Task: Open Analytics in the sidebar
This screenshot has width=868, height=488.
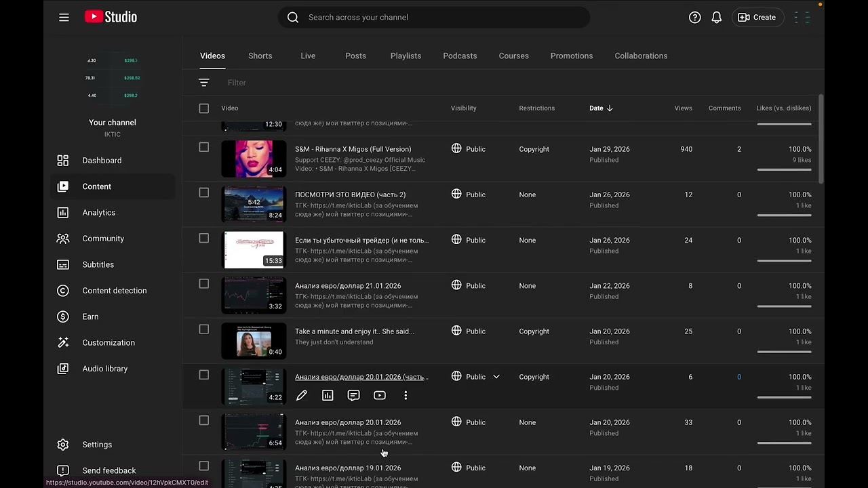Action: point(112,213)
